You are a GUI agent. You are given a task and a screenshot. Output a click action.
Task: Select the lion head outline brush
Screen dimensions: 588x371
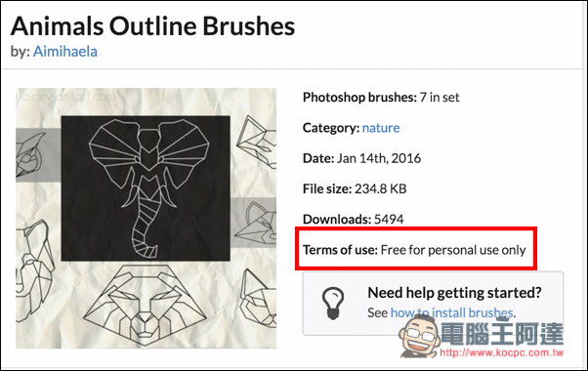145,305
